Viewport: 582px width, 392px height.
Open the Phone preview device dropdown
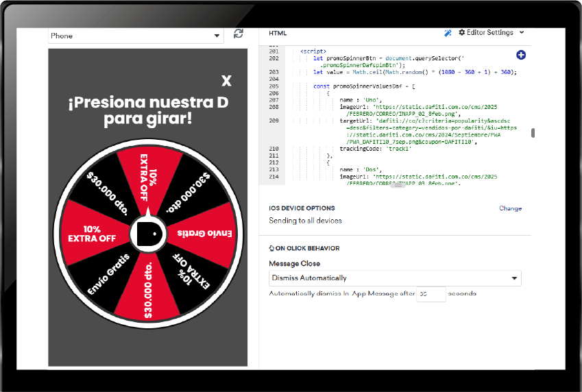(136, 36)
